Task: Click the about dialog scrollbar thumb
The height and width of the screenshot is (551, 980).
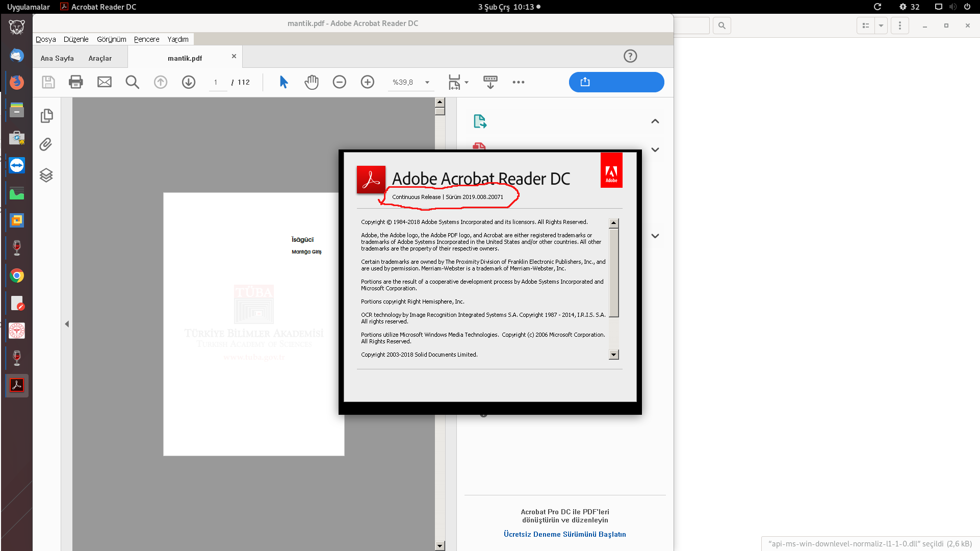Action: point(614,273)
